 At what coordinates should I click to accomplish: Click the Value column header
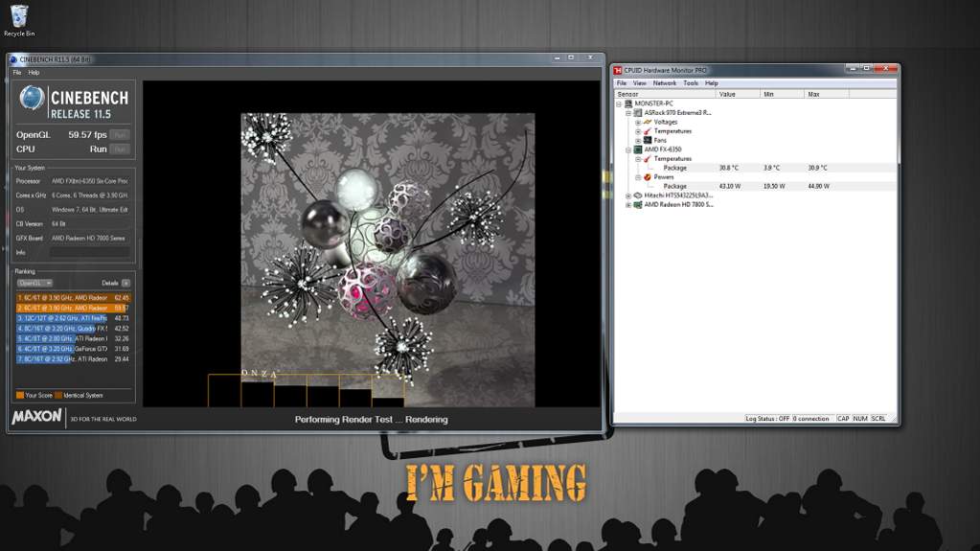[738, 95]
